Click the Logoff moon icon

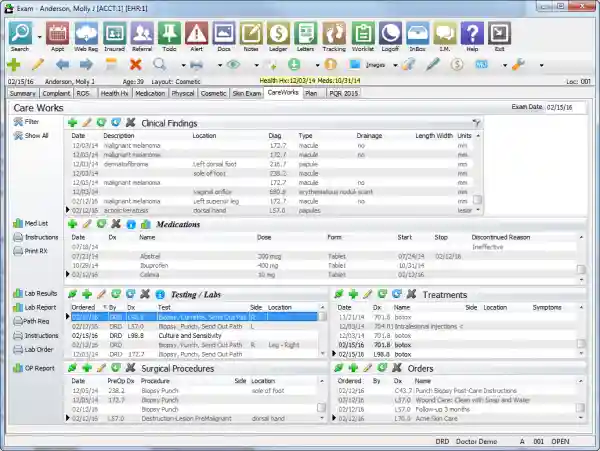[x=390, y=33]
